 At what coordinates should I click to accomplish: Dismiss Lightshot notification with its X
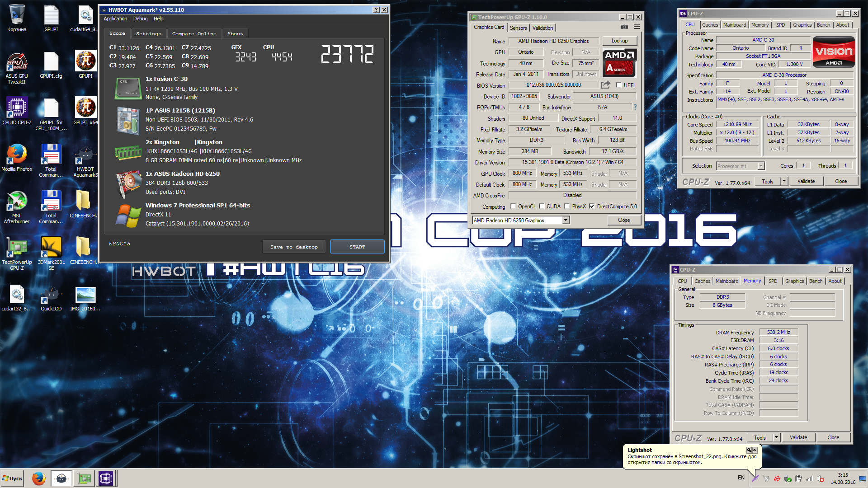click(x=755, y=450)
